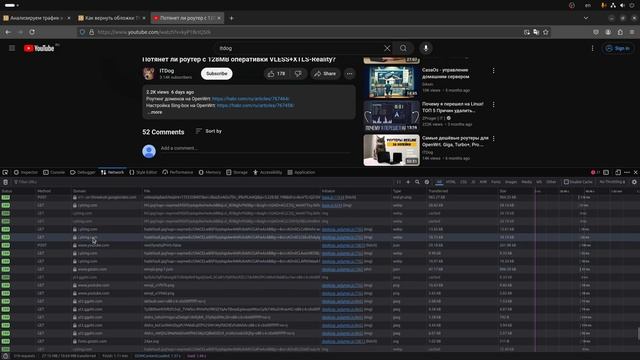Clear the YouTube search field with X
This screenshot has width=640, height=360.
(387, 48)
